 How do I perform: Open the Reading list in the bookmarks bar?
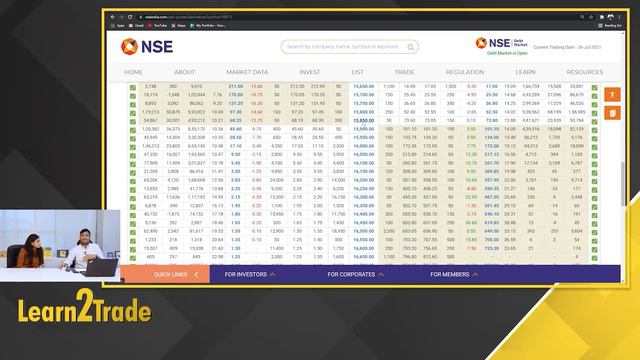click(610, 25)
